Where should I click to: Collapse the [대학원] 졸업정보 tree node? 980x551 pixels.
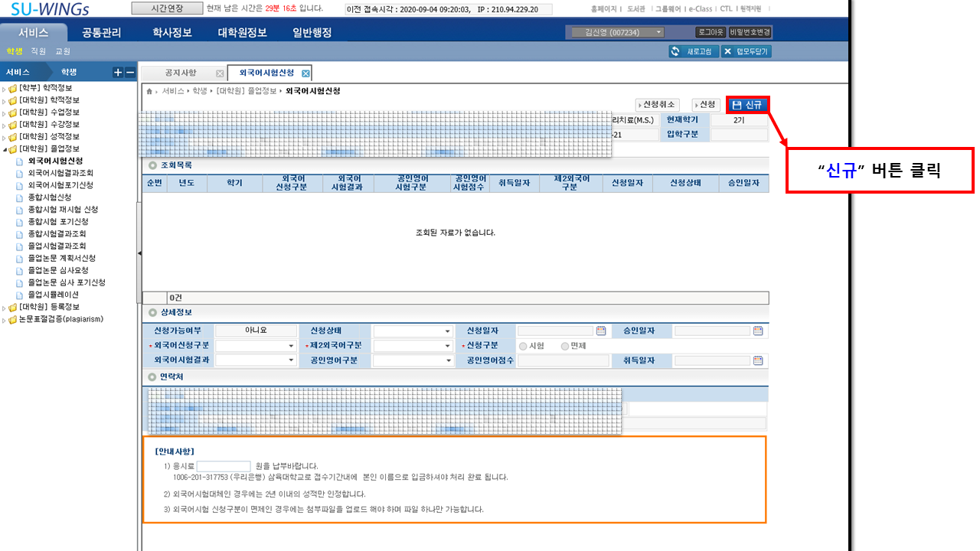pos(4,149)
